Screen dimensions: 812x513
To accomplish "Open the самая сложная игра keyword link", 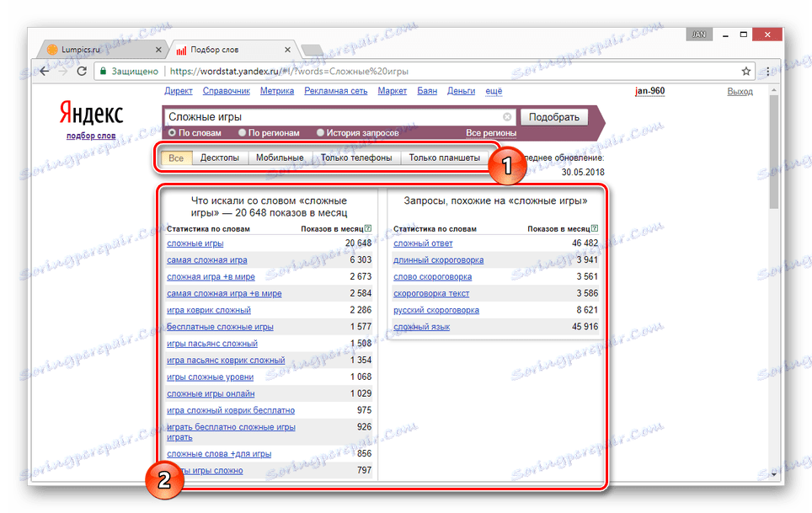I will pyautogui.click(x=207, y=259).
